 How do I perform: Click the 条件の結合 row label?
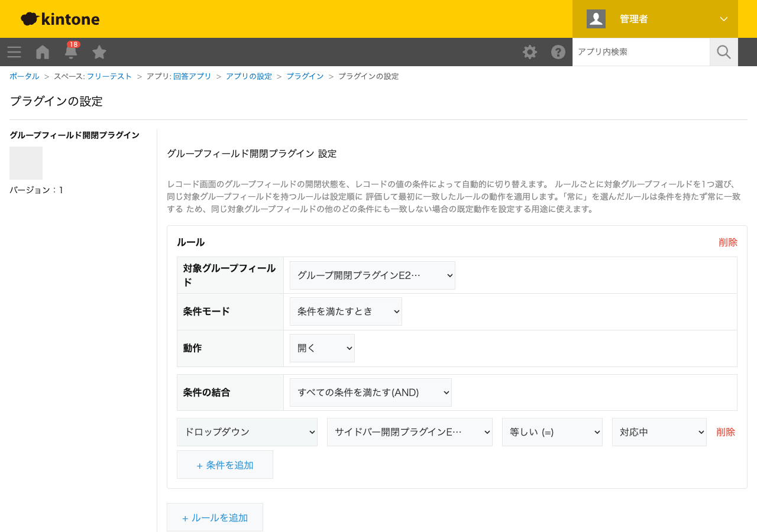click(206, 392)
